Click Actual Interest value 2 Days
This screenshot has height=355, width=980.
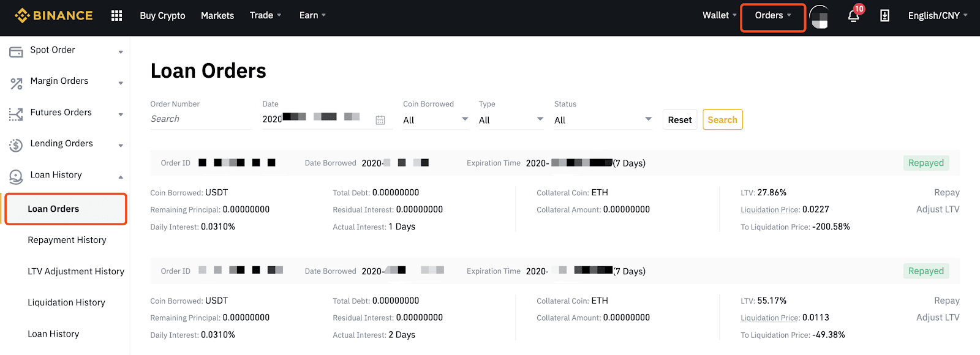[402, 335]
